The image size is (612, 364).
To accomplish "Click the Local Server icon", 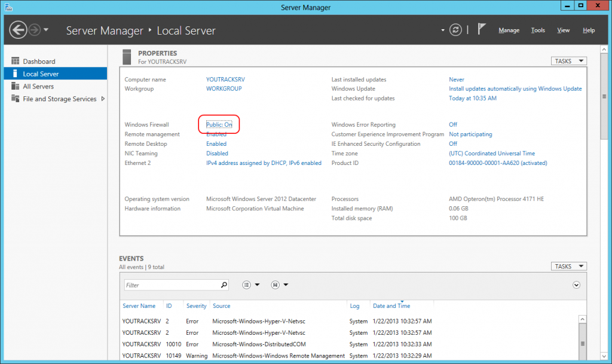I will point(15,74).
